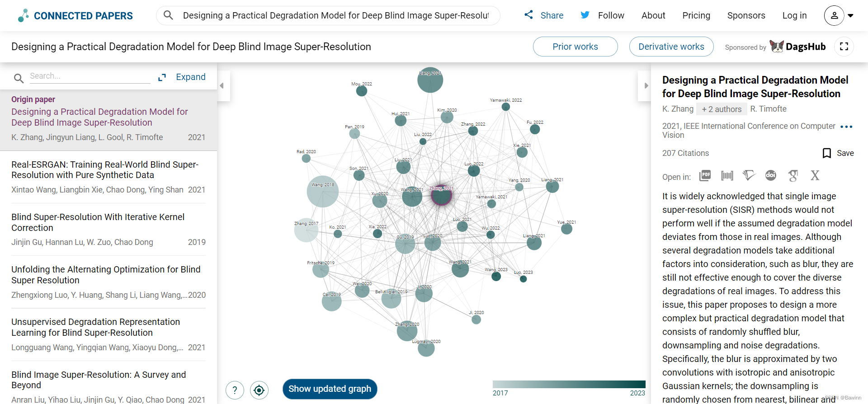Open the paper PDF via the PDF icon
The image size is (868, 404).
[x=705, y=176]
